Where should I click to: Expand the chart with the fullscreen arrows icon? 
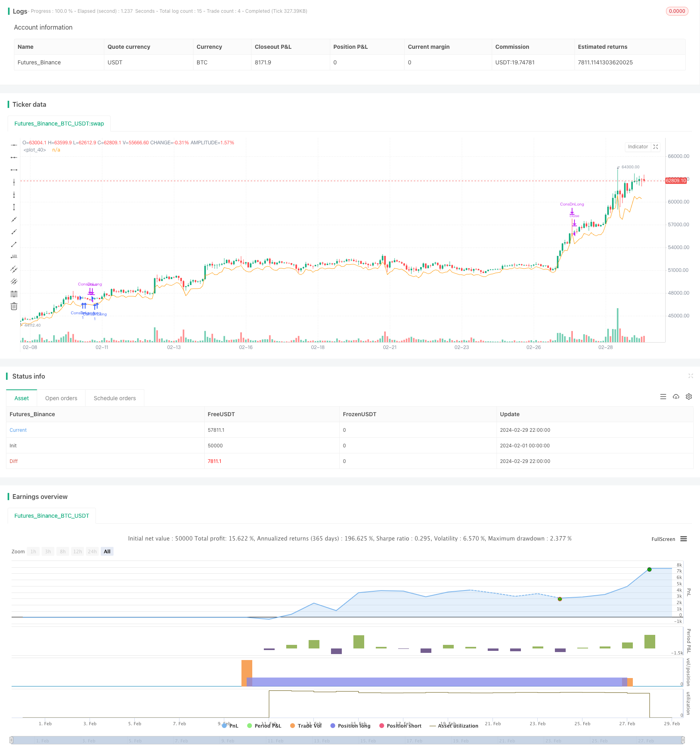tap(656, 147)
